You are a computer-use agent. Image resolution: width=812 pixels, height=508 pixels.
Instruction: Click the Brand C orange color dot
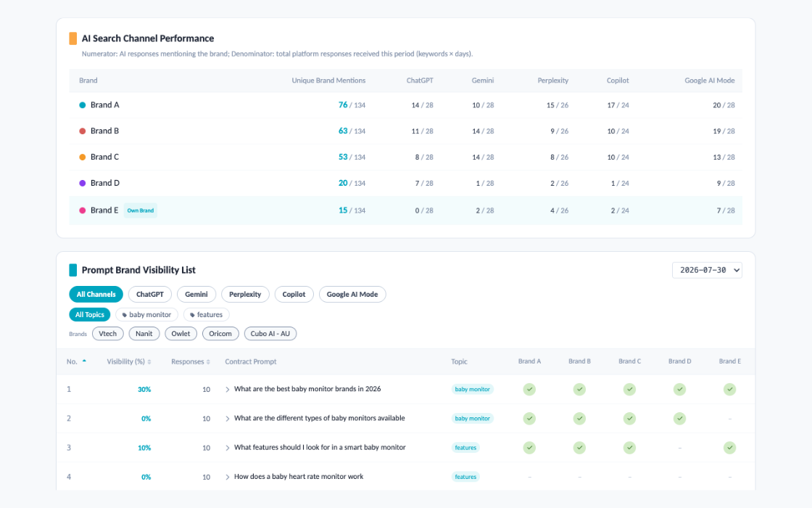pyautogui.click(x=83, y=157)
